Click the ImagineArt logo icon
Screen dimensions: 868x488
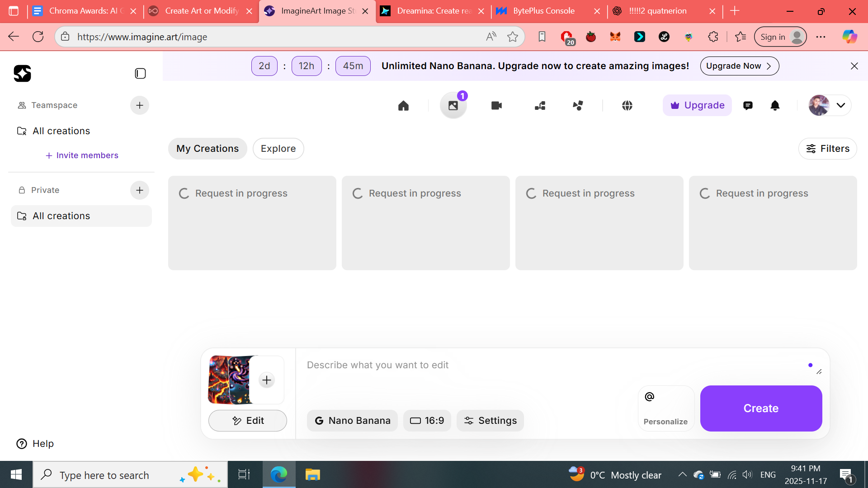click(22, 74)
